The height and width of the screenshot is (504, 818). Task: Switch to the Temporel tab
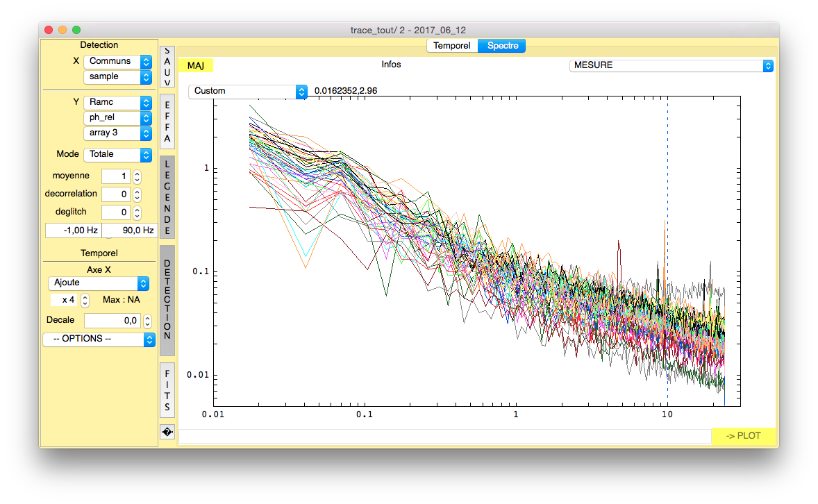[451, 46]
